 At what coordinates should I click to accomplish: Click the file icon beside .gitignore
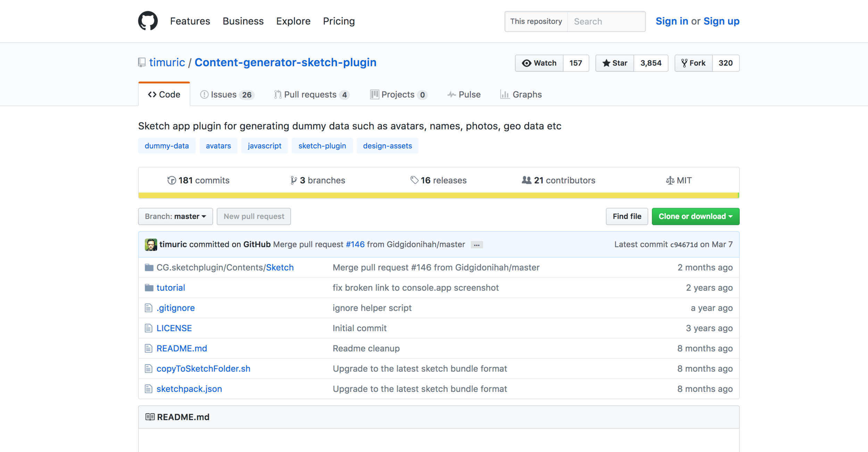tap(149, 308)
